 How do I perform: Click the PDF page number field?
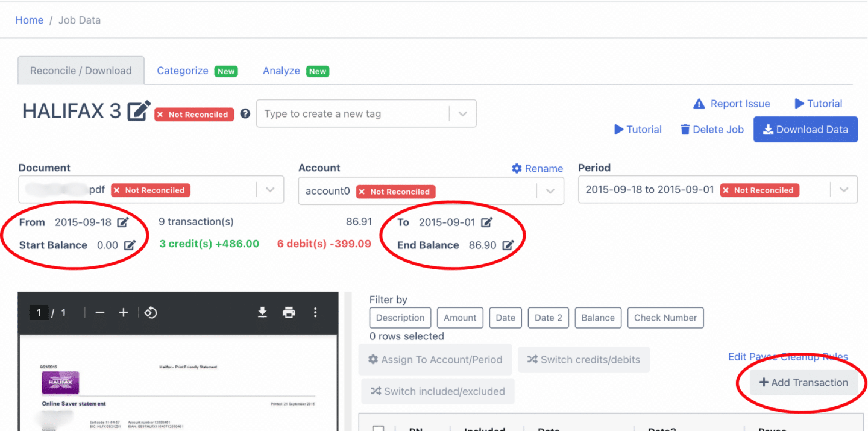[39, 312]
